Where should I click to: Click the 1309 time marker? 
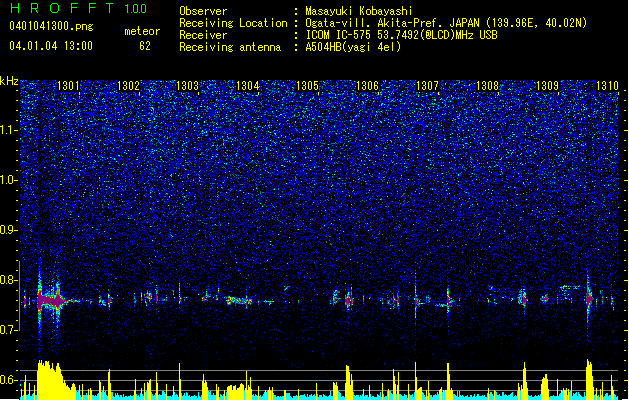(x=547, y=86)
